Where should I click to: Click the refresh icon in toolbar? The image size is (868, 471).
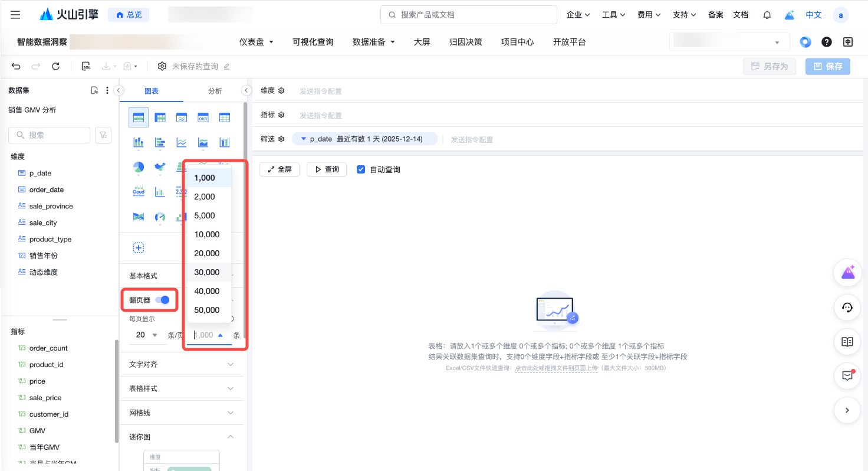55,67
